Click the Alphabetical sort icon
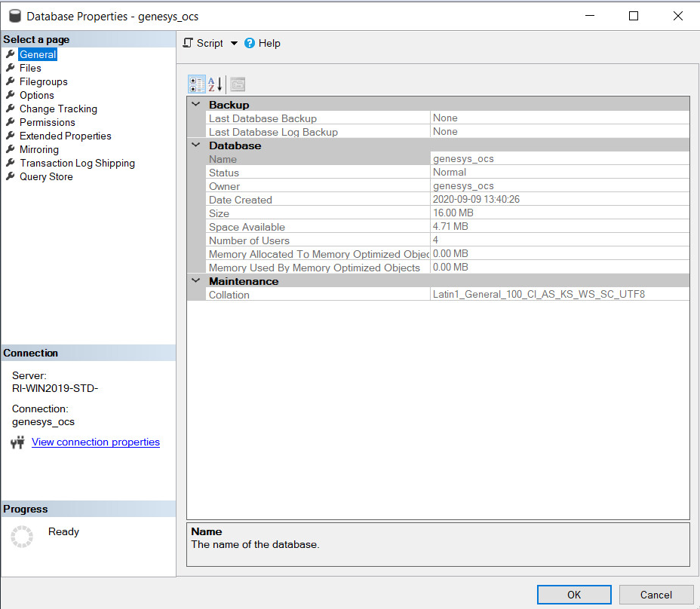This screenshot has width=700, height=609. [x=216, y=84]
